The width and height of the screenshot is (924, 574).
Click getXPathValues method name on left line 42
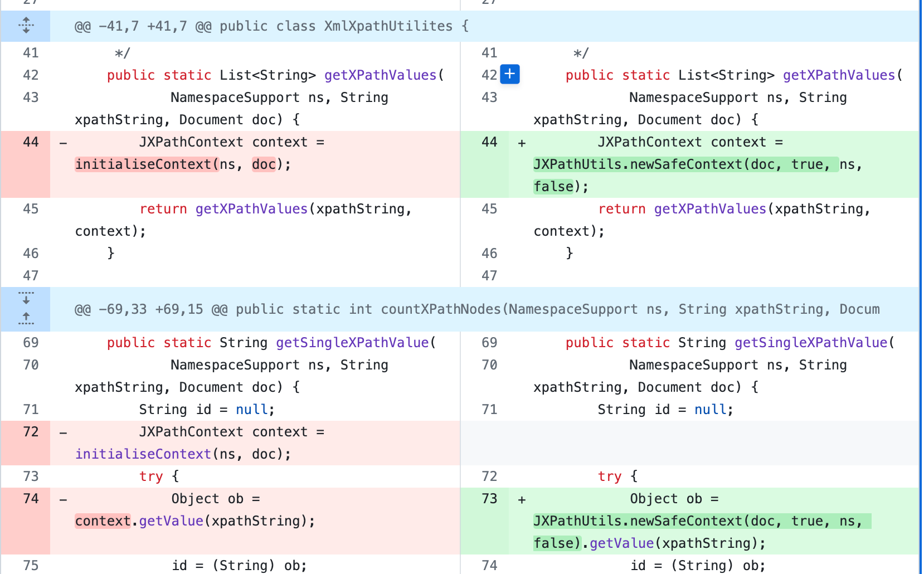tap(381, 75)
